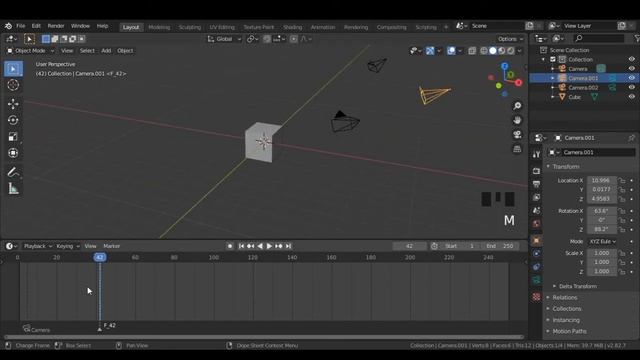This screenshot has width=640, height=360.
Task: Expand the Delta Transform panel
Action: point(578,286)
